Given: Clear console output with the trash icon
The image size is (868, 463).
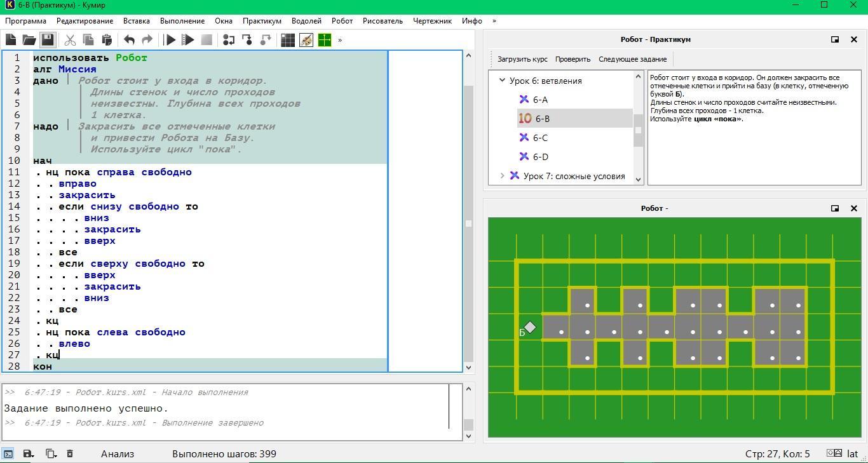Looking at the screenshot, I should click(70, 453).
